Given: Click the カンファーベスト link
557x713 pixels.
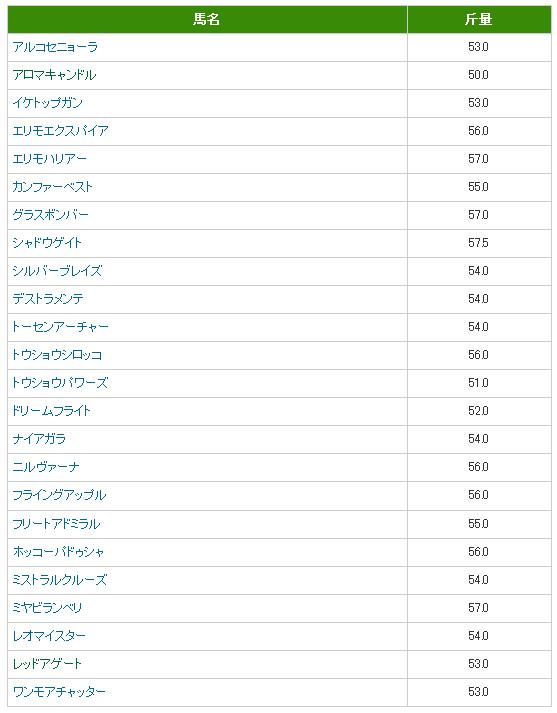Looking at the screenshot, I should [52, 187].
